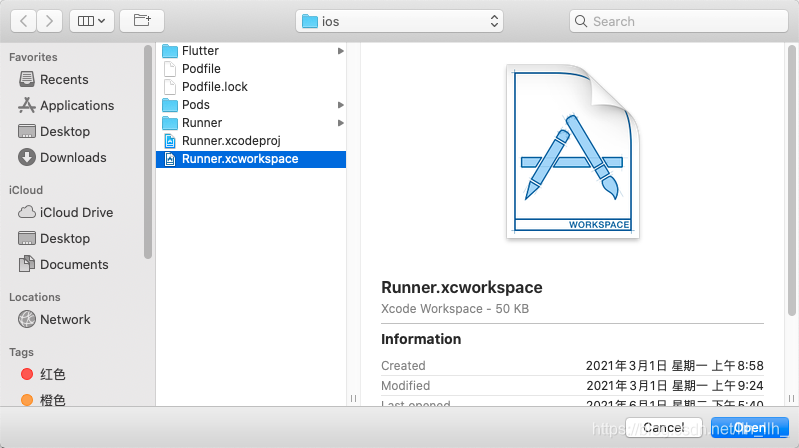Open the column view options dropdown
This screenshot has width=799, height=448.
tap(92, 21)
